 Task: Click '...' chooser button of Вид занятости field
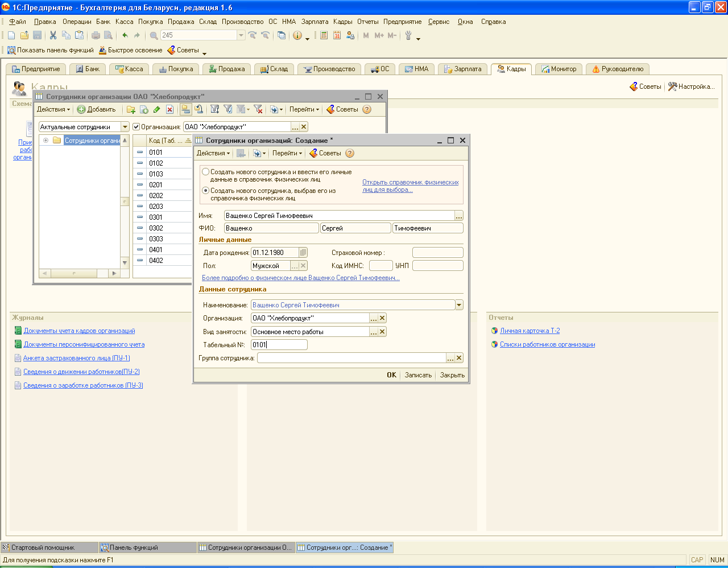(374, 332)
